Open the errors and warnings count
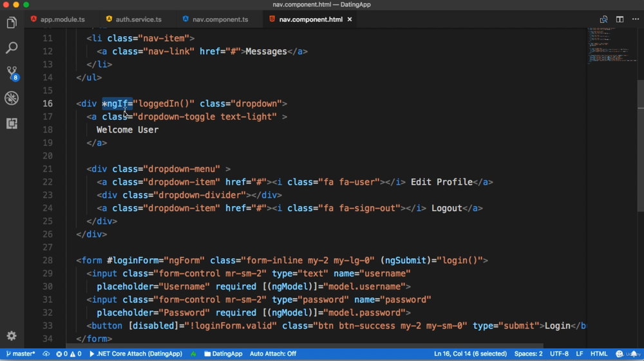 [69, 354]
